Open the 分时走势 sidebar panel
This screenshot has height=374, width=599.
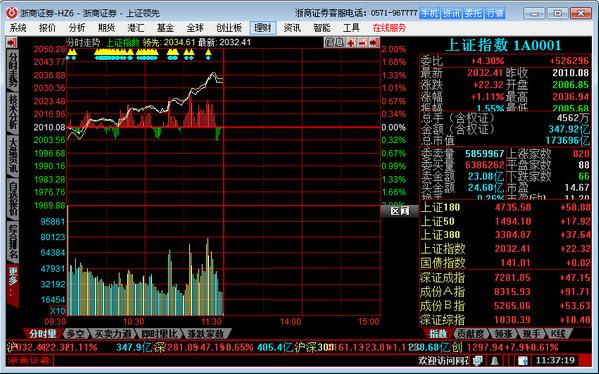point(13,70)
